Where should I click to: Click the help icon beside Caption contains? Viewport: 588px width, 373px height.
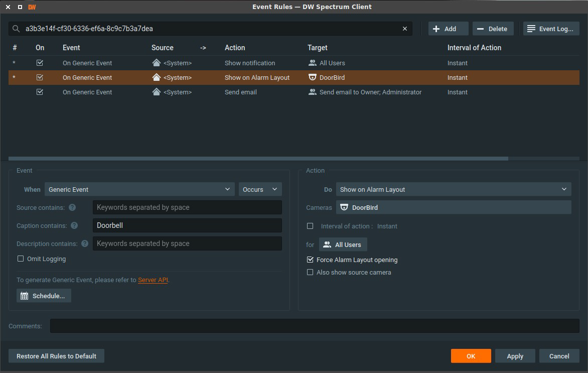(74, 225)
